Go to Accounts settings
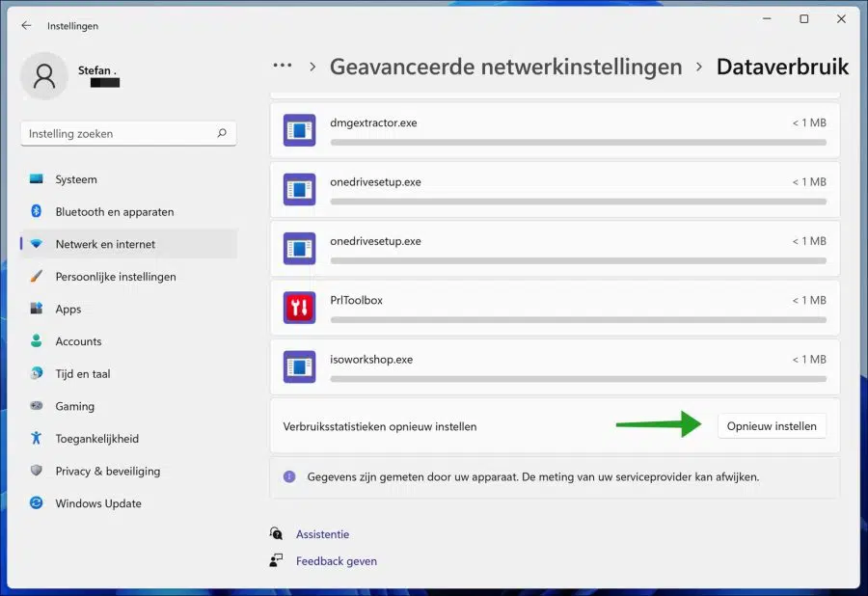The height and width of the screenshot is (596, 868). pos(129,340)
